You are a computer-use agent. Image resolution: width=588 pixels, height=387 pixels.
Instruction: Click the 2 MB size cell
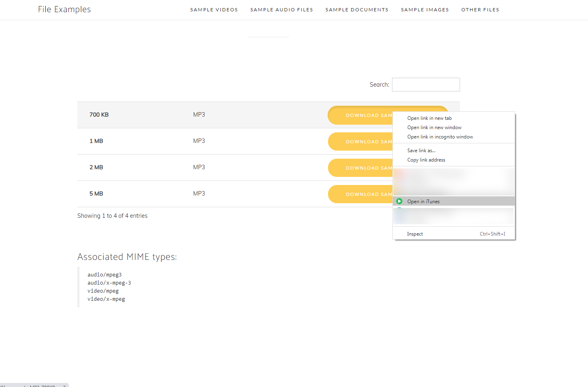(x=96, y=167)
